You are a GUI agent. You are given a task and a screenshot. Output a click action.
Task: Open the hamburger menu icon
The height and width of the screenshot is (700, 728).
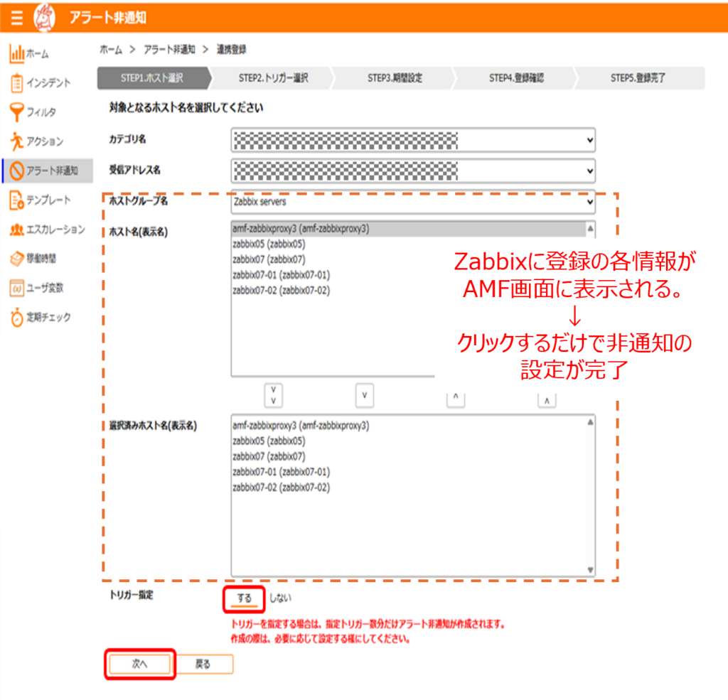[x=17, y=18]
